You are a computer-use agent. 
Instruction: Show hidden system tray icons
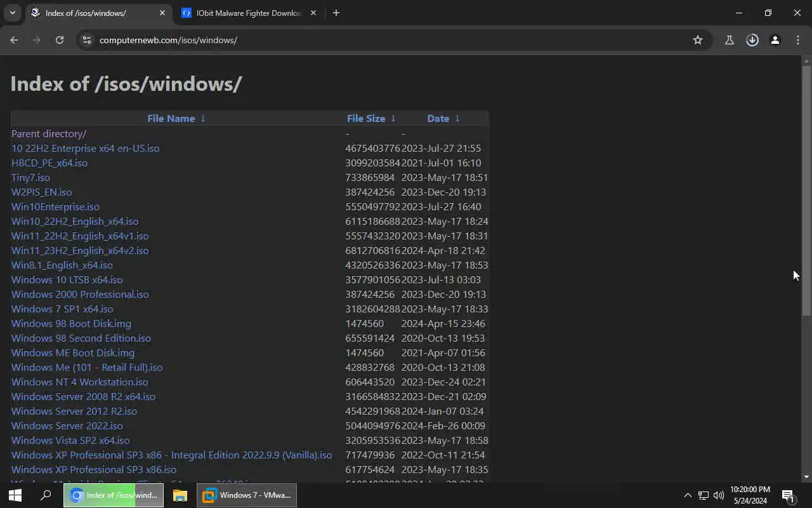point(688,495)
